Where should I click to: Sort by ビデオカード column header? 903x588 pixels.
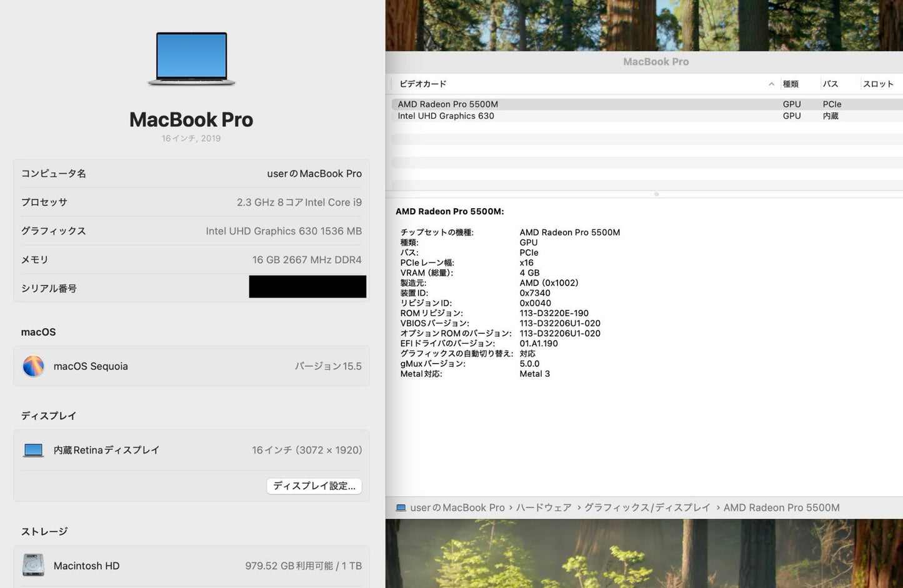click(x=423, y=84)
